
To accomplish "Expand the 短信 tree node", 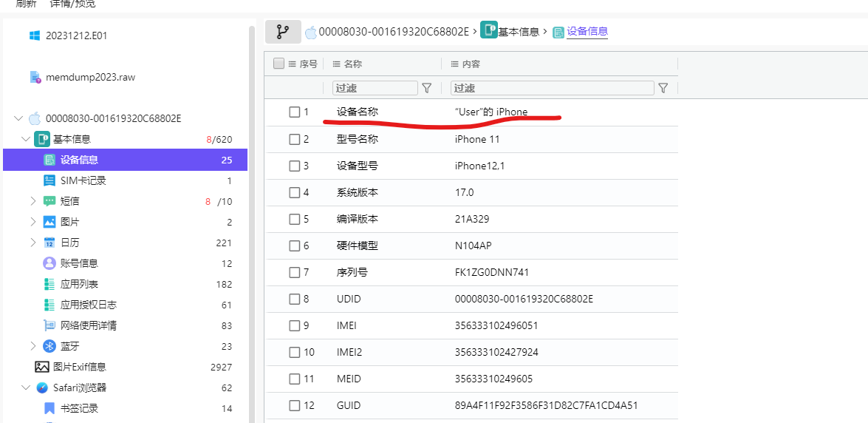I will point(33,201).
